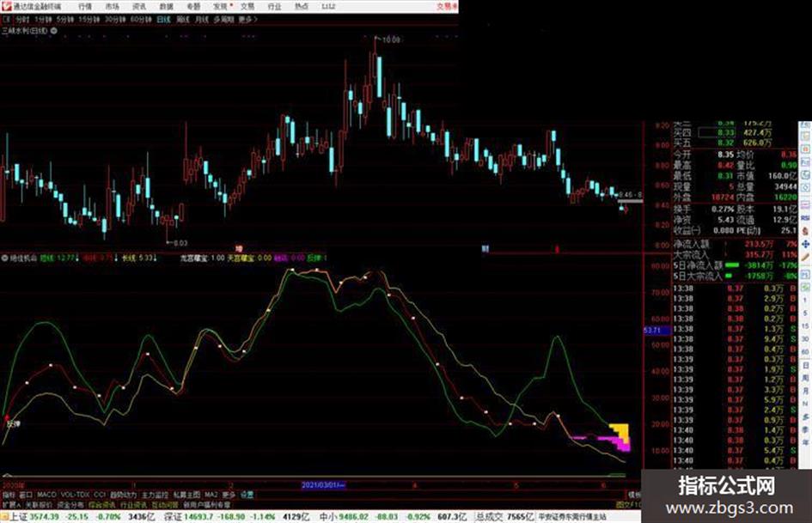Select the 月线 monthly chart tab
Image resolution: width=812 pixels, height=523 pixels.
click(x=201, y=19)
